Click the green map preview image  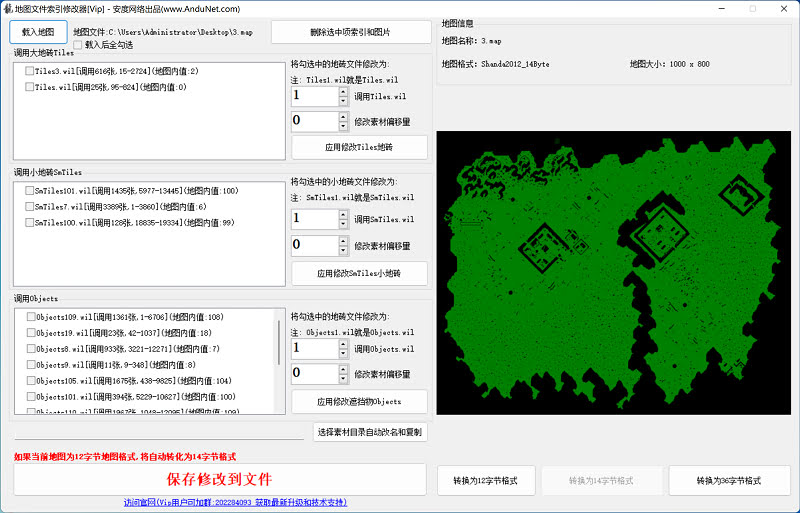point(614,273)
